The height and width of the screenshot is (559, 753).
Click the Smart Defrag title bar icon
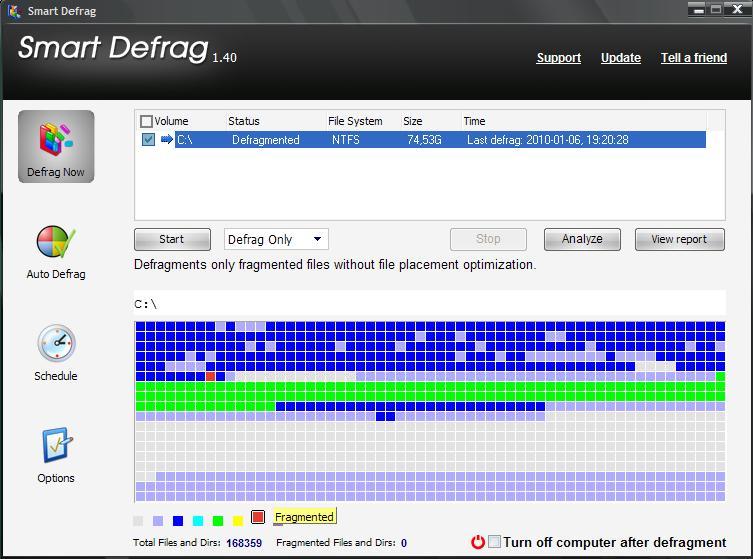(13, 12)
